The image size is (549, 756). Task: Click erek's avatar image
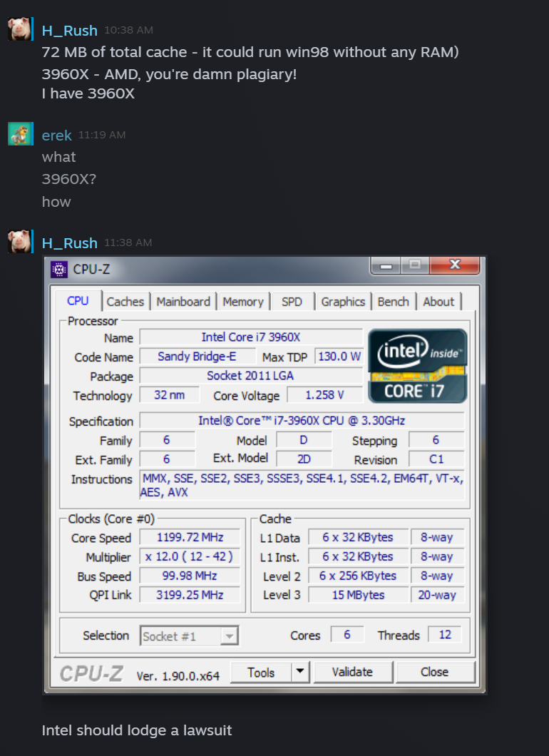19,133
